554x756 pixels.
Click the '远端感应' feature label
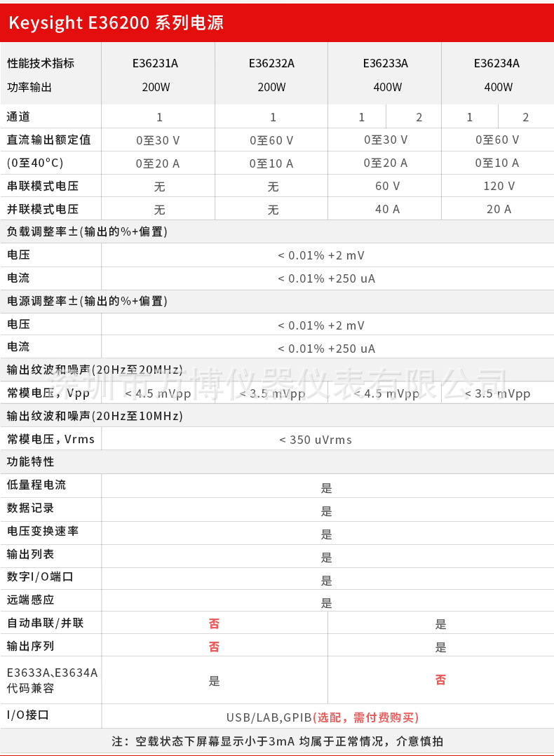tap(30, 600)
